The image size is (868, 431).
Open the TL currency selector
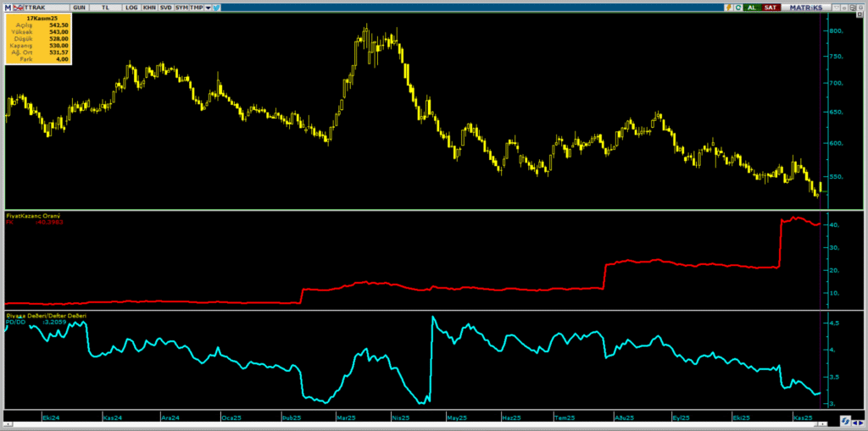tap(105, 7)
